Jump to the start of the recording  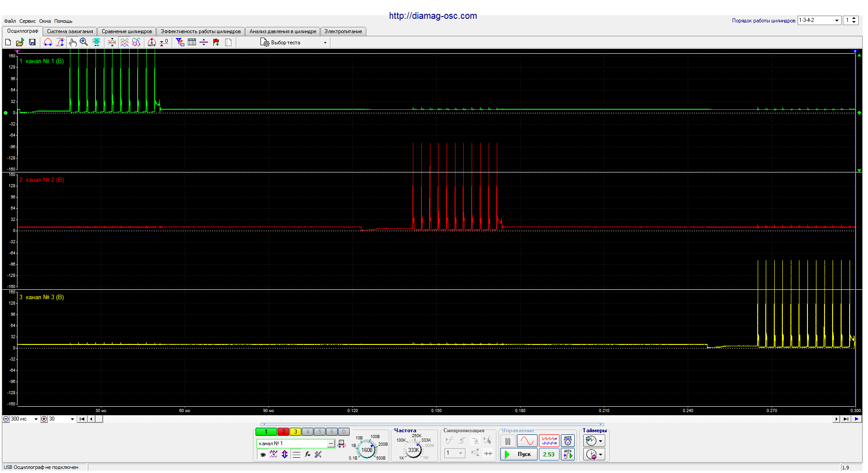(x=82, y=419)
